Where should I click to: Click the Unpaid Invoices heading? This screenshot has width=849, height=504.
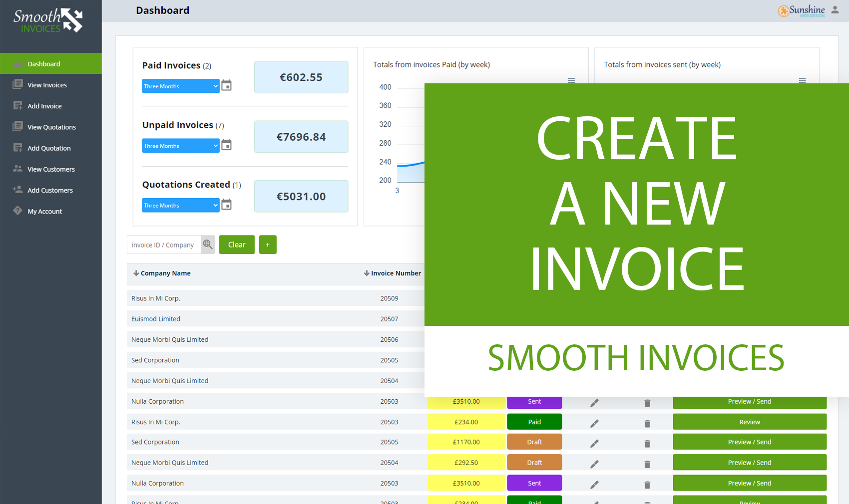[x=177, y=125]
